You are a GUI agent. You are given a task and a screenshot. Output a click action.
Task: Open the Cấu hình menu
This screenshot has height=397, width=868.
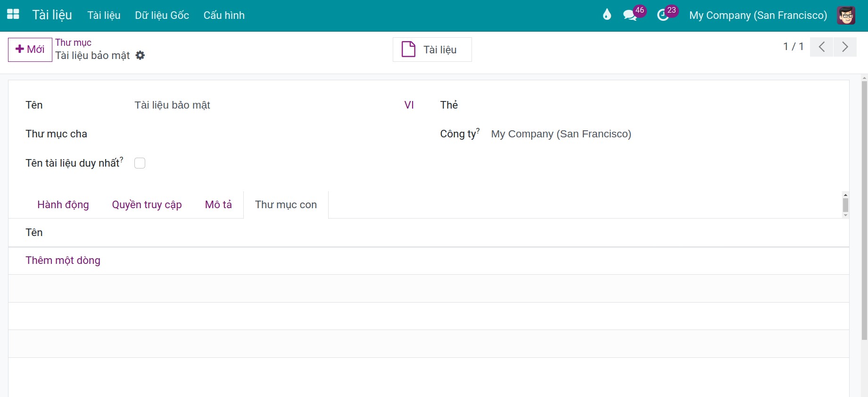(224, 15)
